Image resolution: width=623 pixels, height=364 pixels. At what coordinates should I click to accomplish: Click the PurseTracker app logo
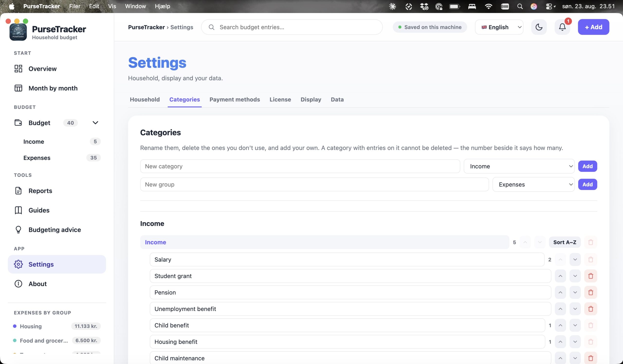pyautogui.click(x=18, y=32)
